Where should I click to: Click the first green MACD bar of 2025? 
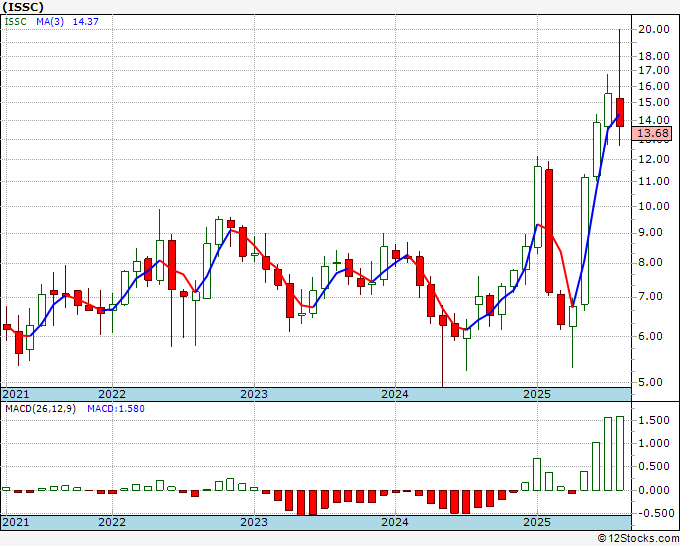point(537,474)
